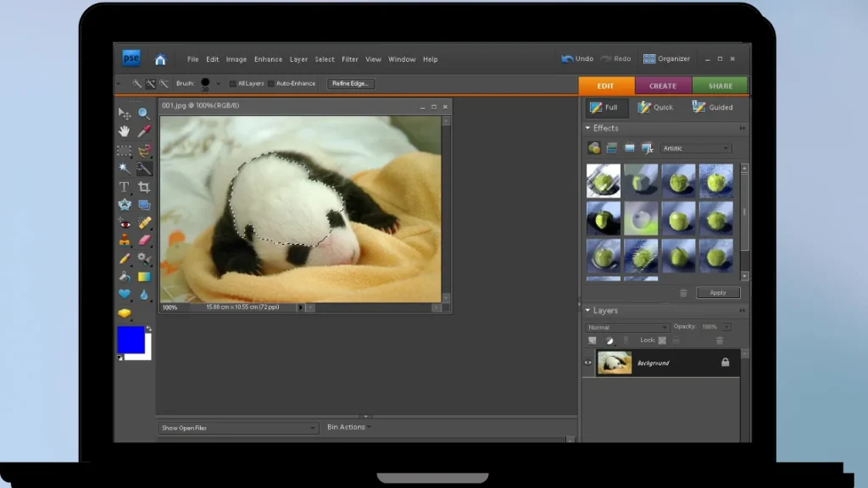The width and height of the screenshot is (868, 488).
Task: Reset default colors small icon
Action: point(120,358)
